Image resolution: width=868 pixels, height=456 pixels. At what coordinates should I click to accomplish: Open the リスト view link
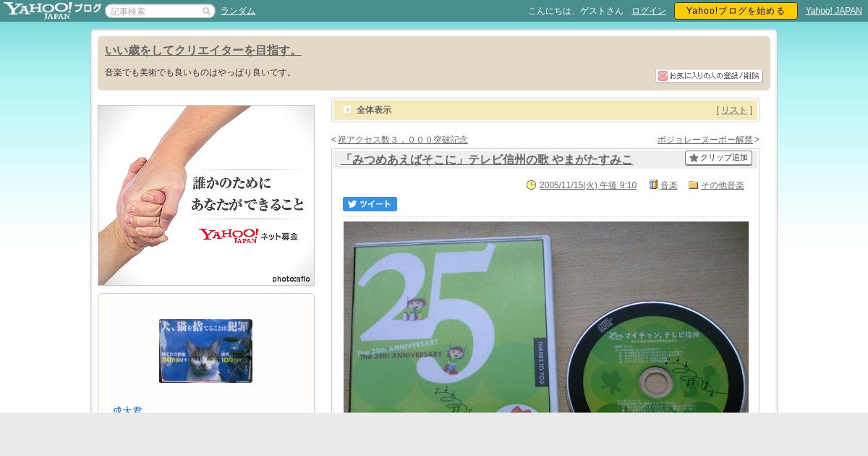tap(734, 110)
